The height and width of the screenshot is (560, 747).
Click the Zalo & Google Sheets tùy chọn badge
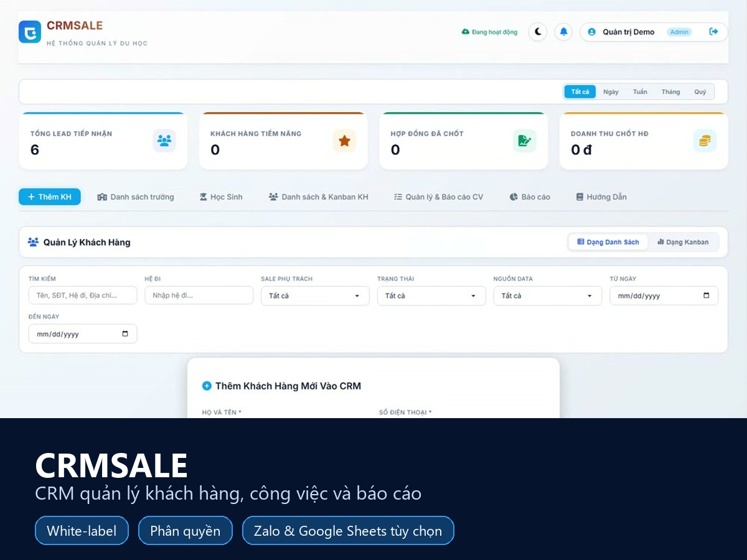point(348,531)
